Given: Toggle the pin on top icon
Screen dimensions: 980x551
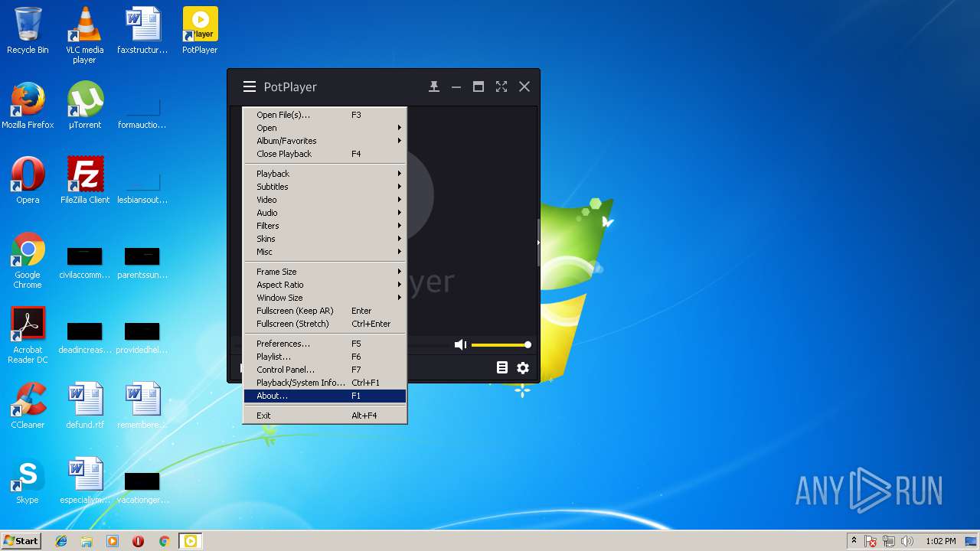Looking at the screenshot, I should [434, 87].
